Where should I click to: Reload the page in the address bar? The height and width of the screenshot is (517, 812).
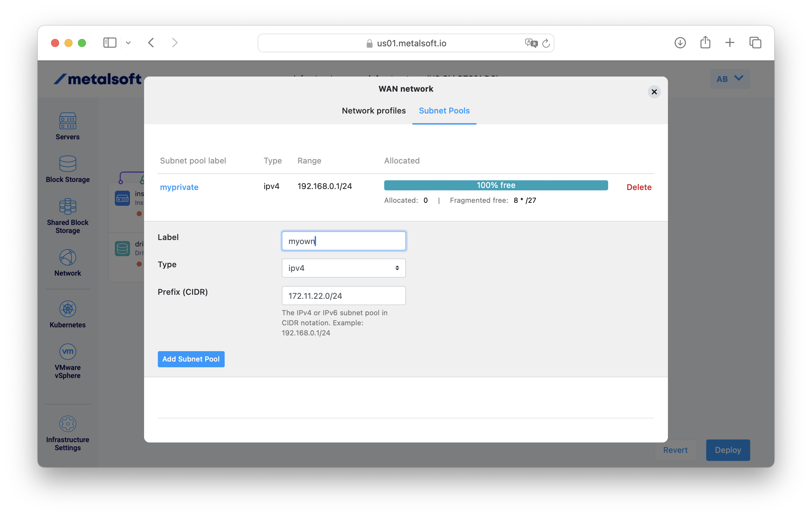(x=546, y=43)
